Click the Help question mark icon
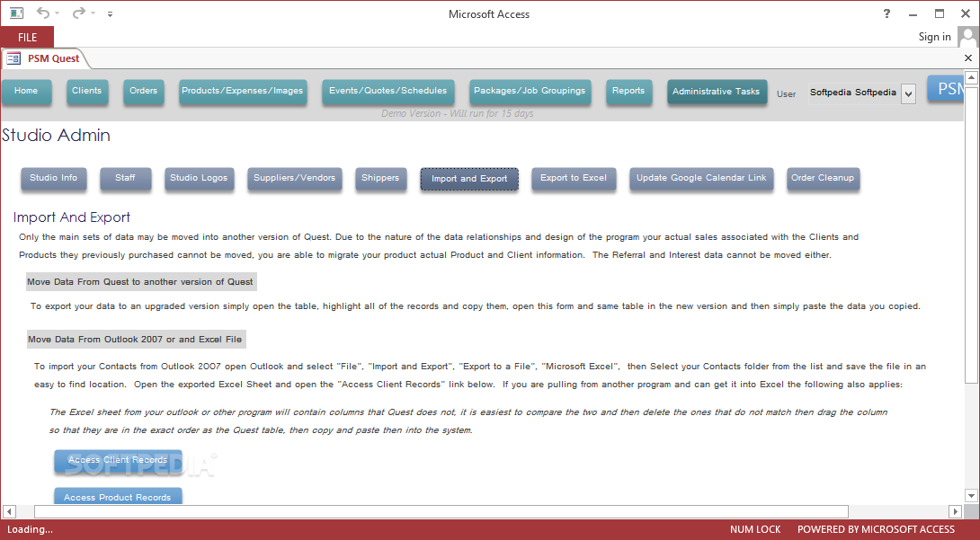Viewport: 980px width, 540px height. (x=886, y=13)
